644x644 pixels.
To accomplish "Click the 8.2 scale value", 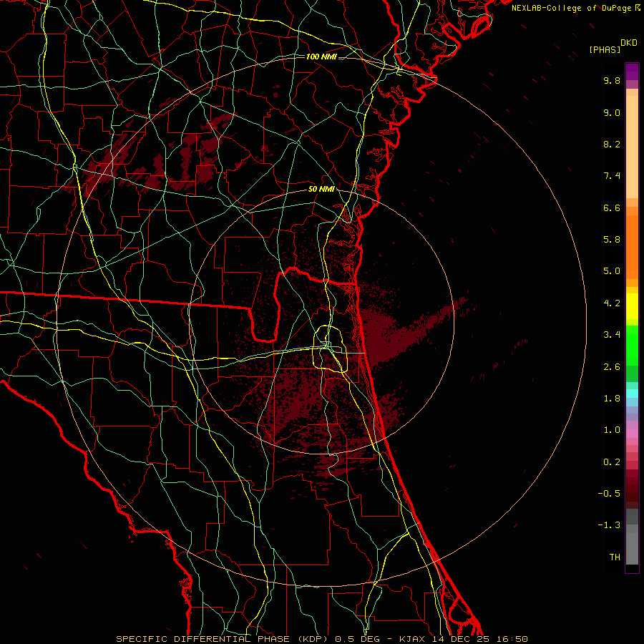I will point(612,144).
